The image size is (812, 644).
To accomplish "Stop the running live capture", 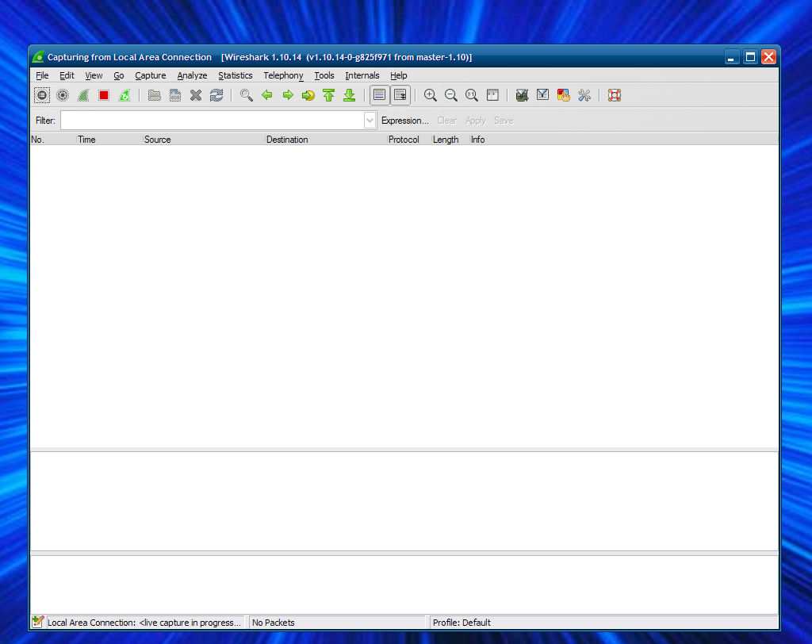I will coord(104,95).
